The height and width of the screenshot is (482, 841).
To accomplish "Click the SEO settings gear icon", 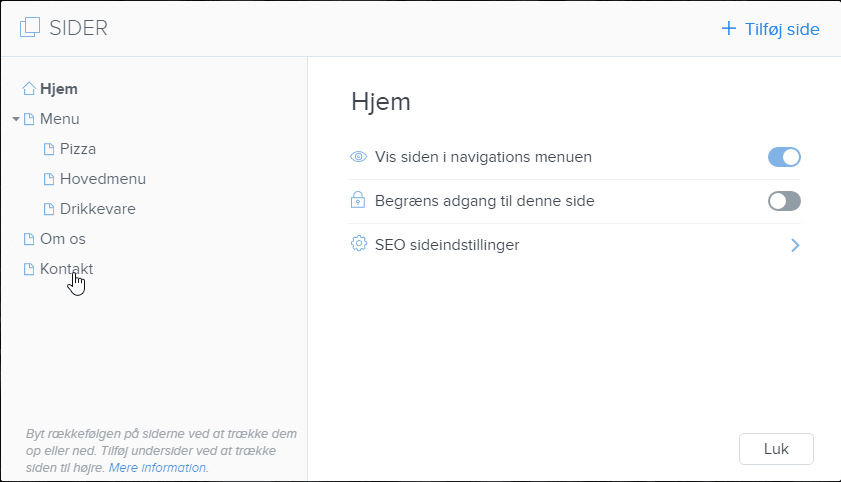I will click(x=359, y=244).
